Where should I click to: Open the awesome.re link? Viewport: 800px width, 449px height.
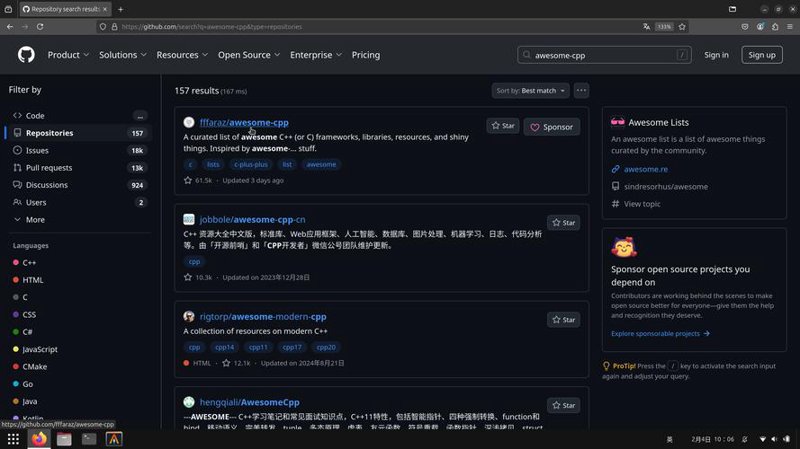[x=645, y=169]
